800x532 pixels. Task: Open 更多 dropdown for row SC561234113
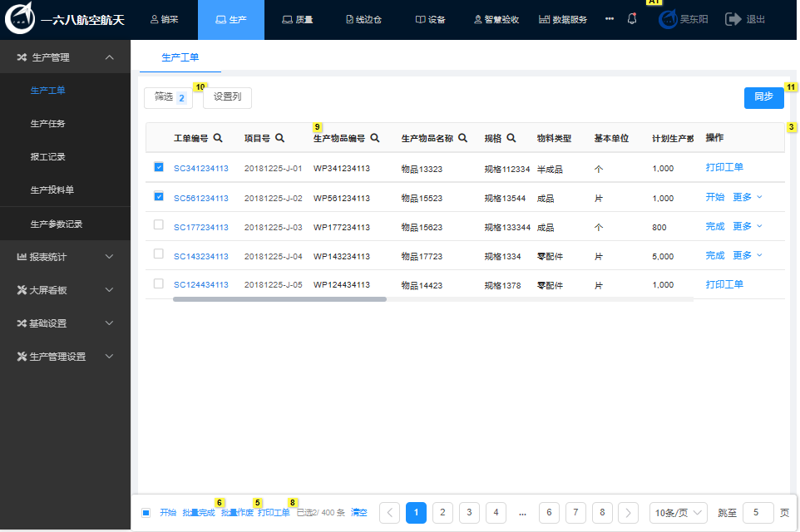[x=747, y=198]
